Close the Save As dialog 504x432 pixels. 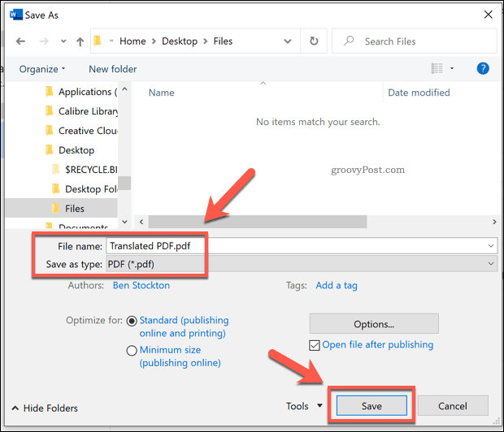(489, 15)
